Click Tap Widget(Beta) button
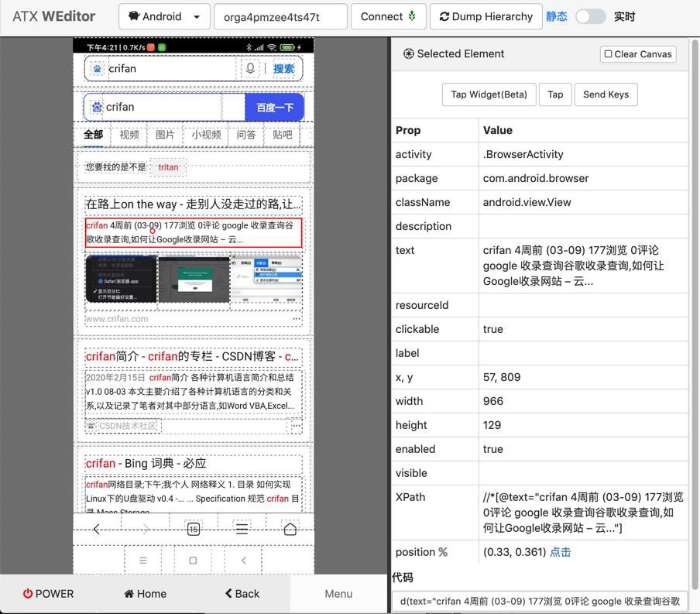 (x=489, y=94)
